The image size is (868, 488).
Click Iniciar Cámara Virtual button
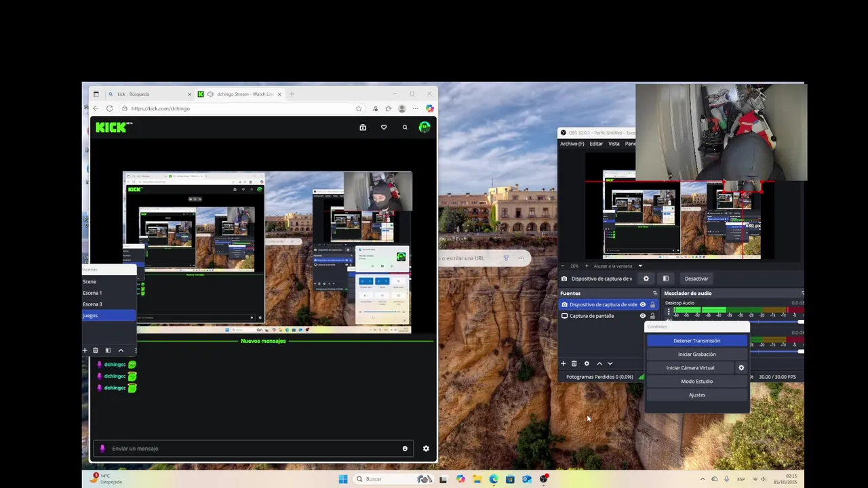690,368
